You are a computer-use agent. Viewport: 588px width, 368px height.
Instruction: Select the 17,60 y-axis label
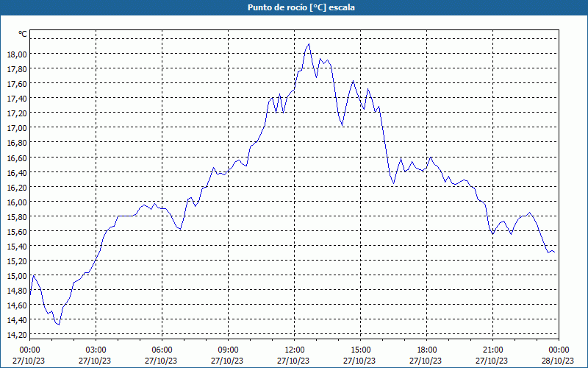(x=17, y=84)
